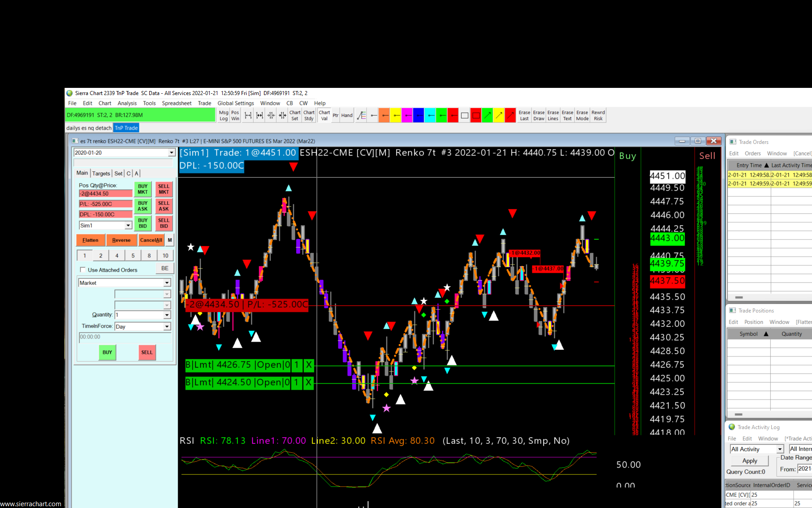
Task: Click the Reverse button
Action: pos(121,240)
